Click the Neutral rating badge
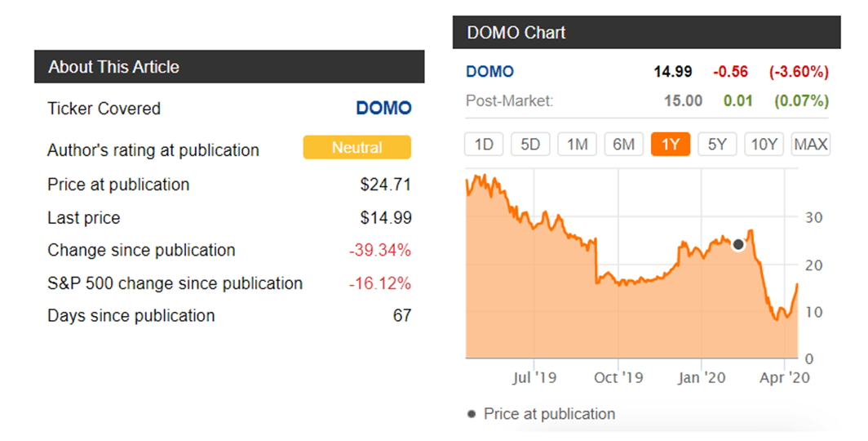 click(357, 147)
